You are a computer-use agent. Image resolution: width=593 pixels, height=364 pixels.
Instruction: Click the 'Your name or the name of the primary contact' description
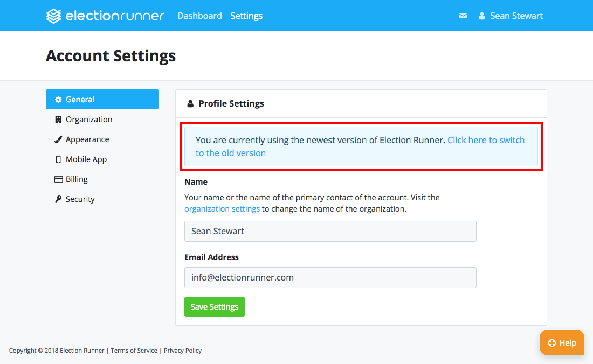click(312, 203)
